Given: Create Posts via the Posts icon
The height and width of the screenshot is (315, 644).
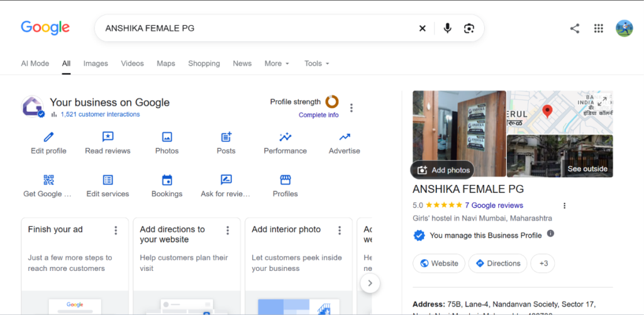Looking at the screenshot, I should pyautogui.click(x=226, y=137).
